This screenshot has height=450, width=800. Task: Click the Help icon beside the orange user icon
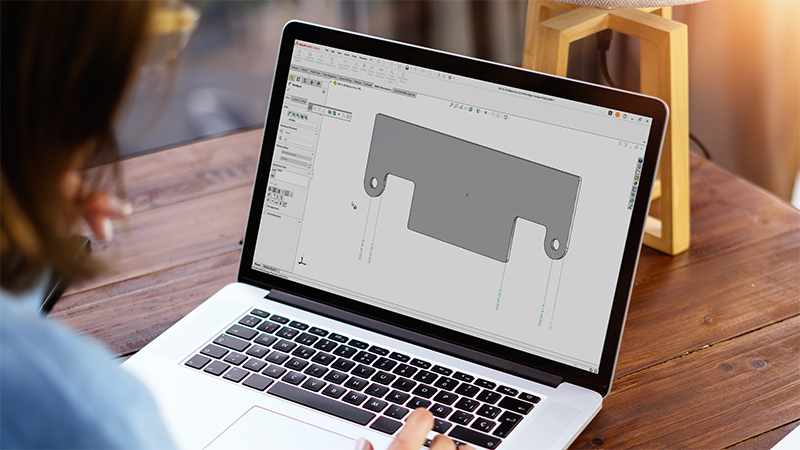coord(624,116)
